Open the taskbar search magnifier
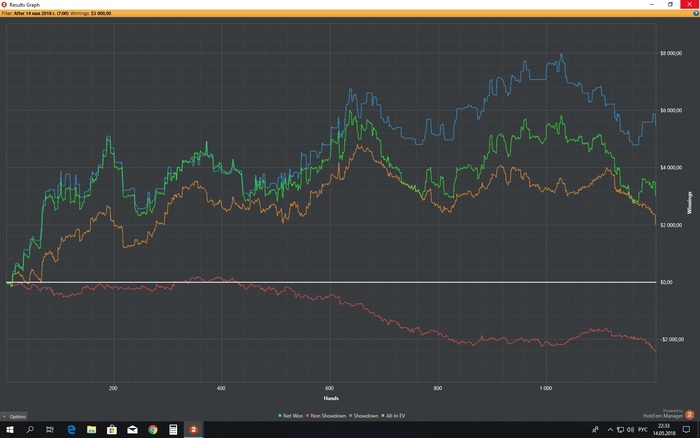This screenshot has width=700, height=438. [30, 430]
